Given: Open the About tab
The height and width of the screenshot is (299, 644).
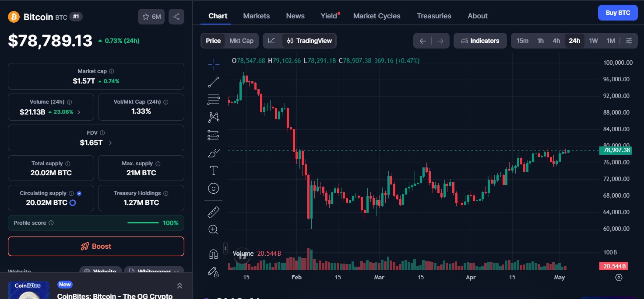Looking at the screenshot, I should (478, 16).
